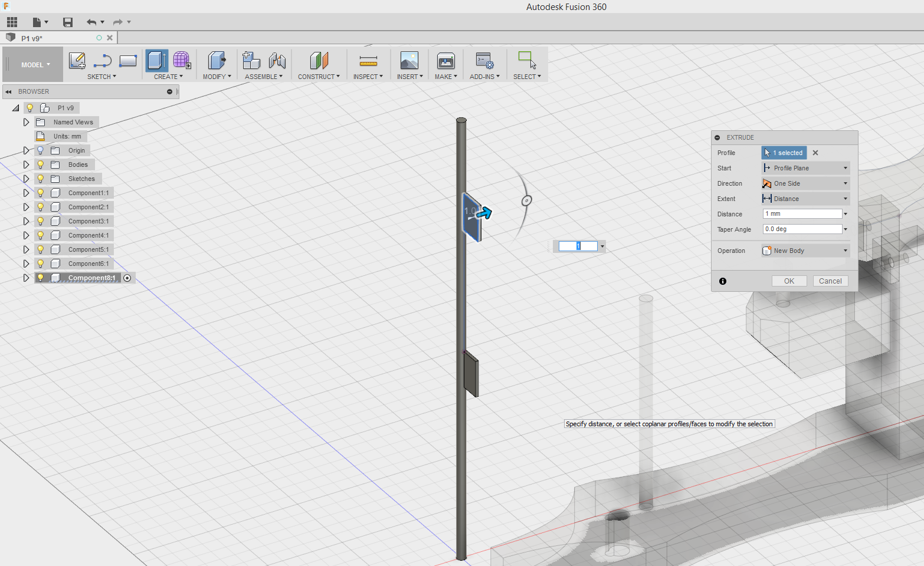Select the Create Sketch tool

(x=77, y=61)
